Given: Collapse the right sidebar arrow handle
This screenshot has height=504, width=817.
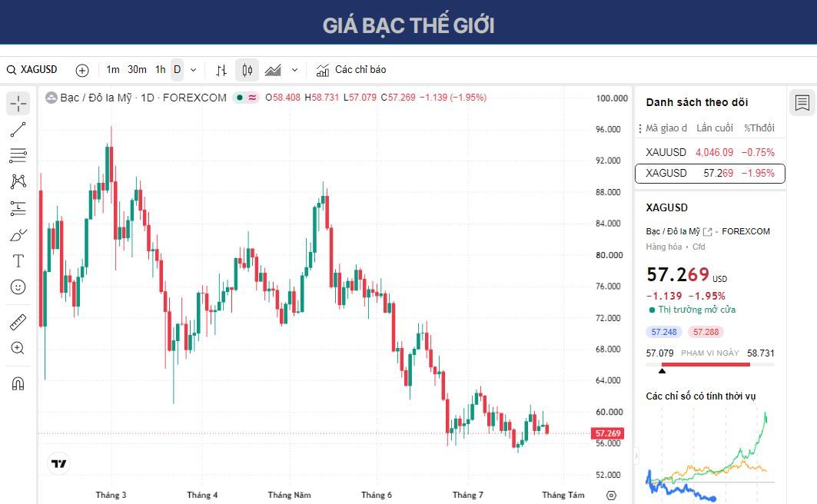Looking at the screenshot, I should (636, 456).
